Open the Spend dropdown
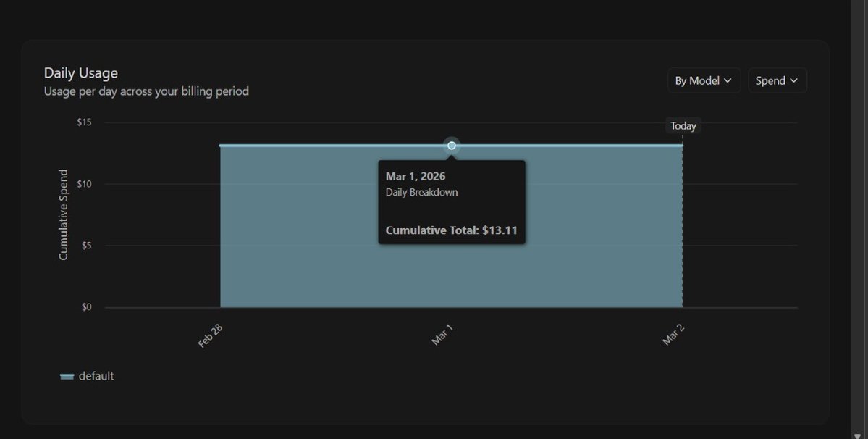 click(x=778, y=80)
